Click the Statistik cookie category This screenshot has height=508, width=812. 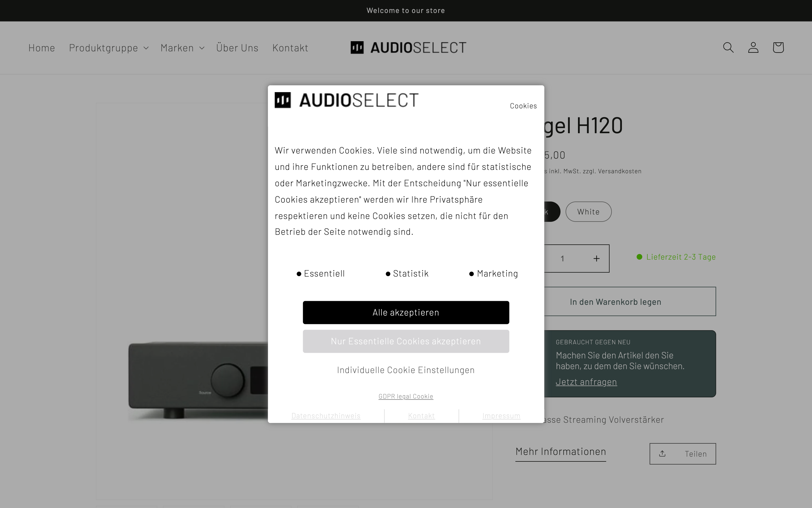click(407, 273)
